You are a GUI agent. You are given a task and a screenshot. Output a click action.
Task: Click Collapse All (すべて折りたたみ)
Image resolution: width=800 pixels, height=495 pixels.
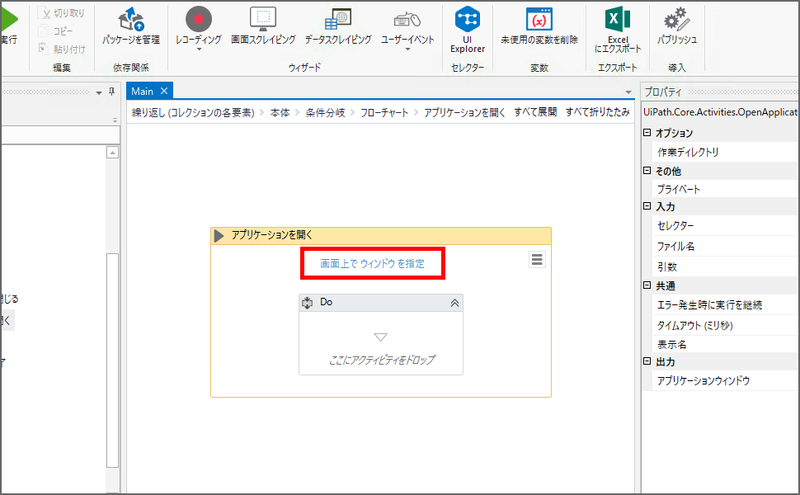pos(597,112)
